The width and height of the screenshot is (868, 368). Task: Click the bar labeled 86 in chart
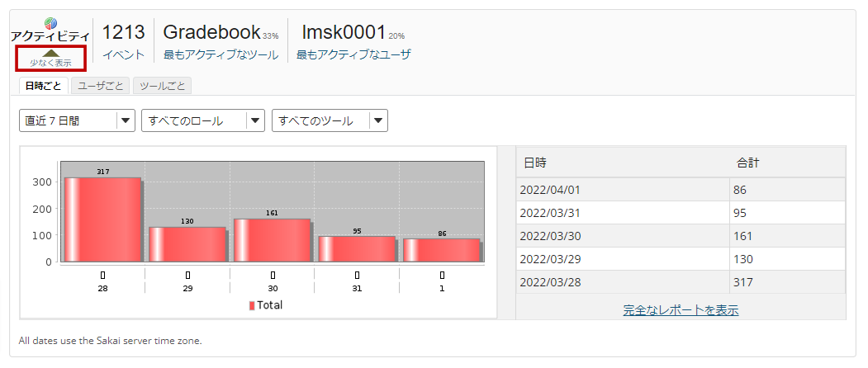tap(441, 250)
